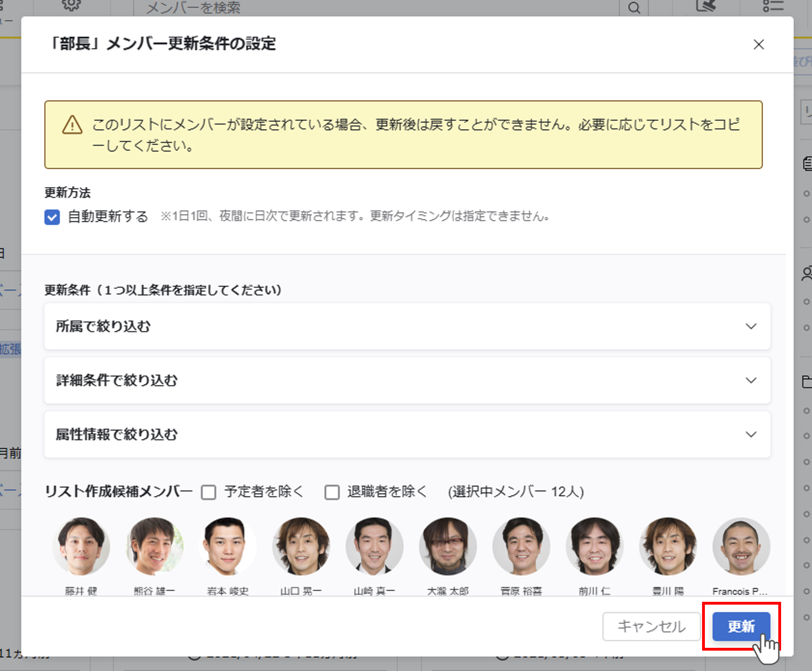Close the 部長 update settings dialog
Viewport: 812px width, 671px height.
758,45
